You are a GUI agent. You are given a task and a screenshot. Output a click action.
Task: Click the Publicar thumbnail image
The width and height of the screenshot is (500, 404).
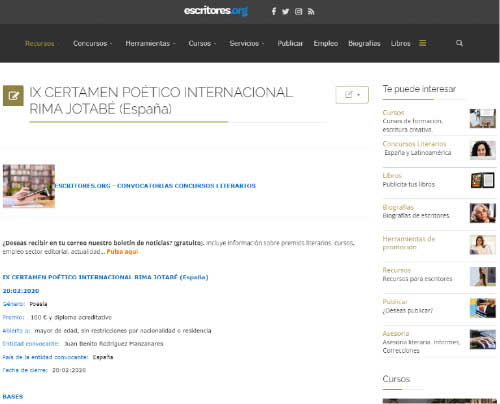(x=483, y=308)
